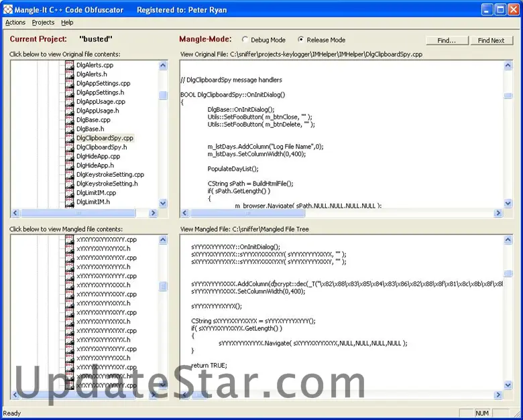
Task: Click the DlgAppSettings.h file icon
Action: pyautogui.click(x=69, y=92)
